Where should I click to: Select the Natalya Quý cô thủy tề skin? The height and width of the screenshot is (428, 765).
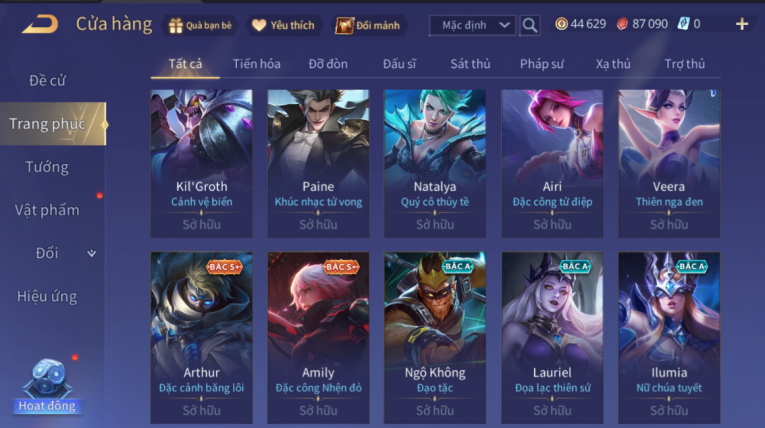435,163
